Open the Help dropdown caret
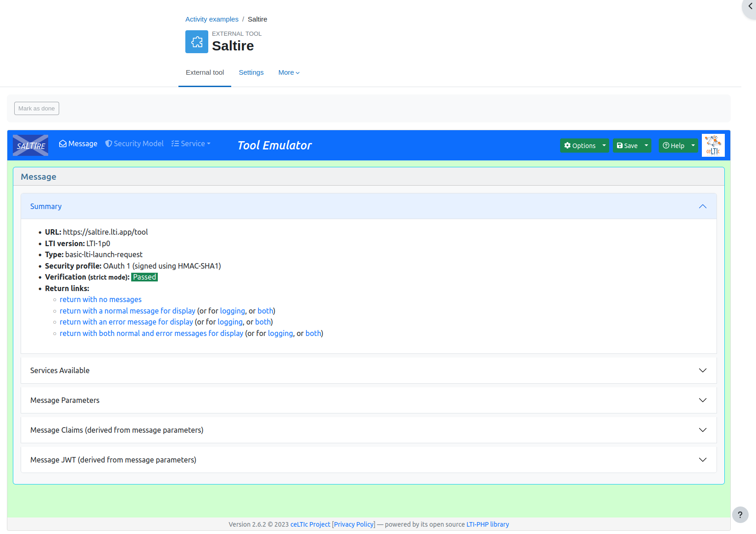 (693, 145)
